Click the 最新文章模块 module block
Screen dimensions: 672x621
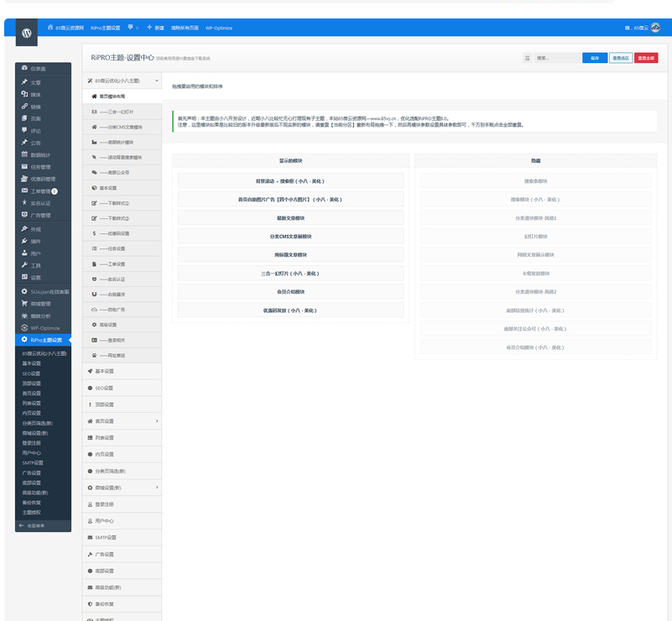pyautogui.click(x=290, y=217)
